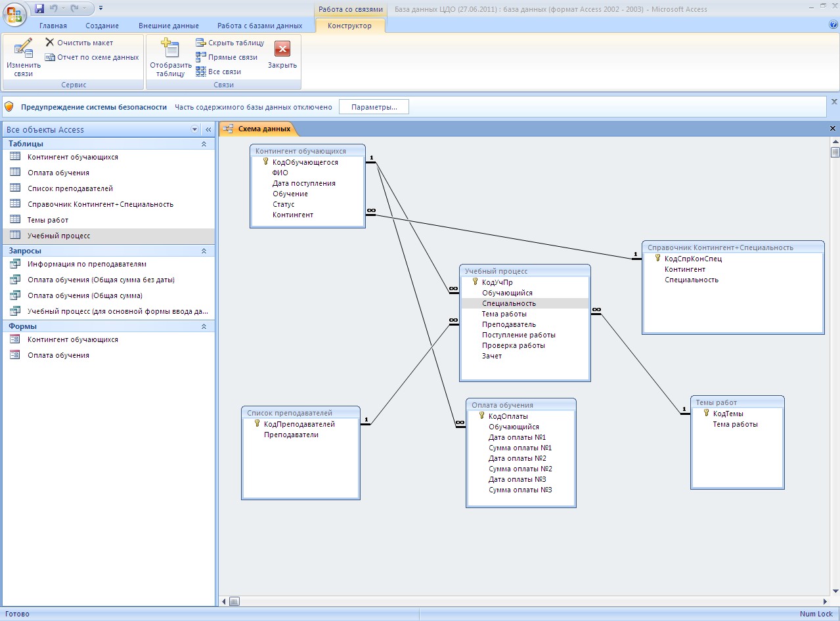Open the Все объекты Access dropdown arrow

point(194,130)
